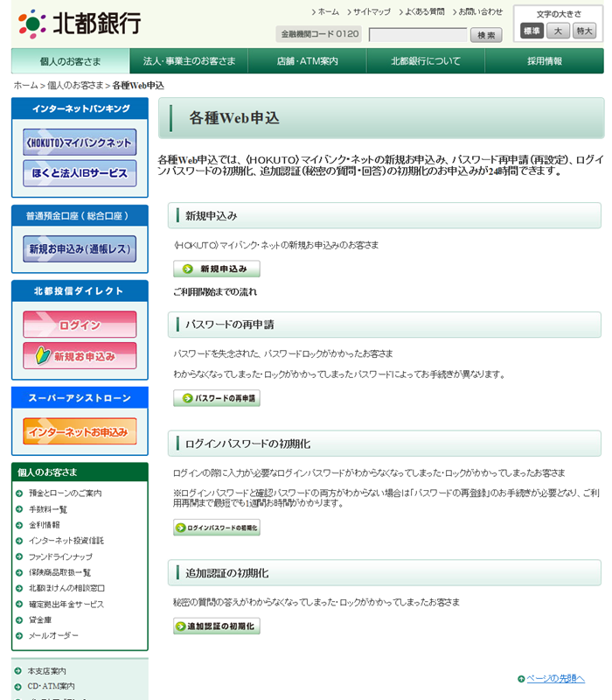The image size is (612, 700).
Task: Open the ホーム link in top header
Action: [329, 12]
